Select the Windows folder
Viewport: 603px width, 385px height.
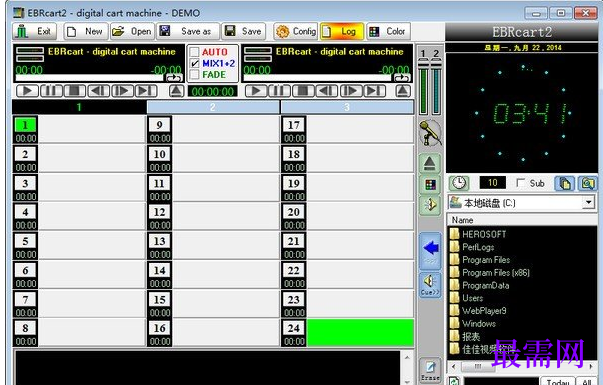pyautogui.click(x=478, y=323)
